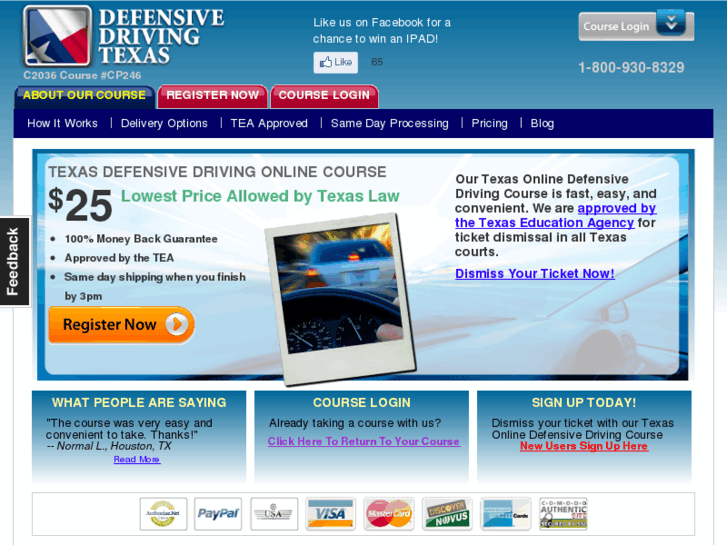The width and height of the screenshot is (727, 545).
Task: Click the PayPal payment badge
Action: coord(218,513)
